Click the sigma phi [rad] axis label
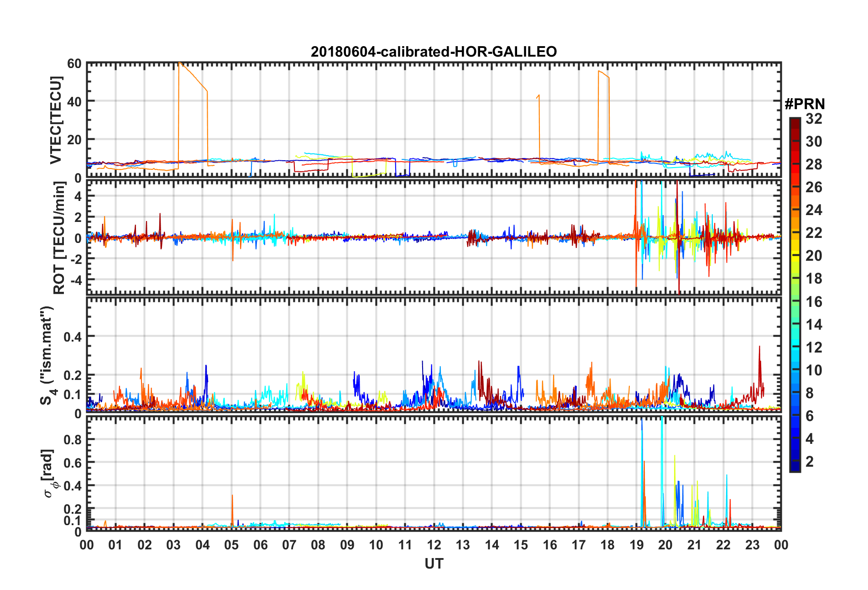Screen dimensions: 868x590 coord(49,474)
